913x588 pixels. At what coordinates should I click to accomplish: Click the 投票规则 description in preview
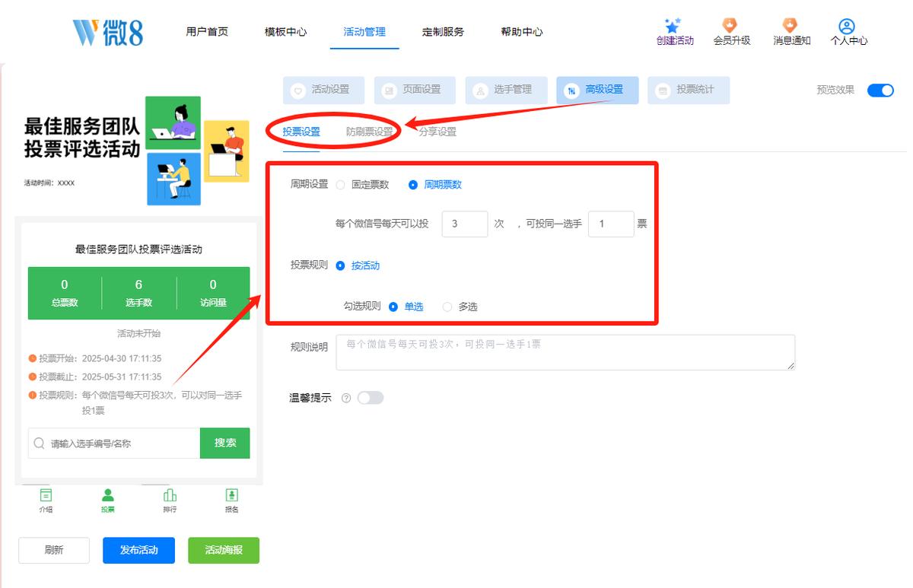(x=135, y=403)
